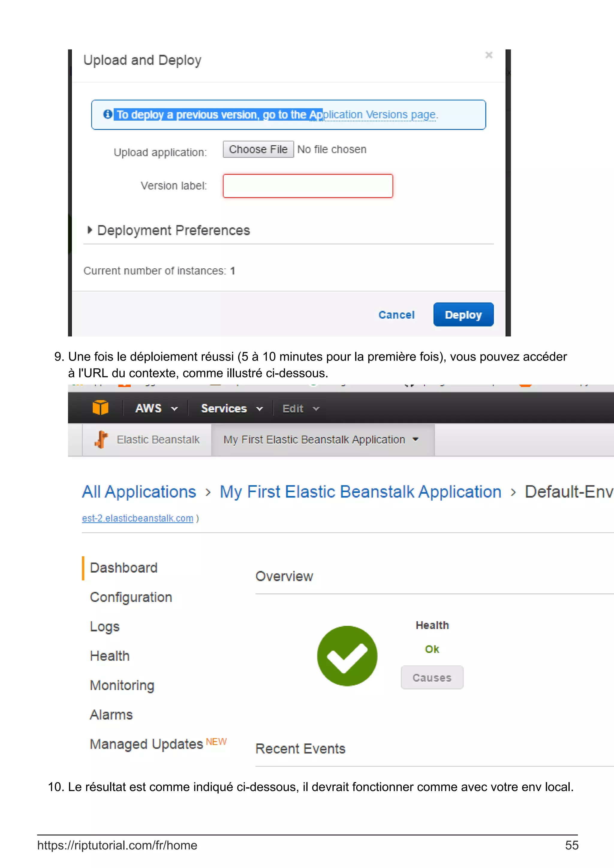This screenshot has height=868, width=614.
Task: Select Configuration in the sidebar
Action: [x=131, y=597]
